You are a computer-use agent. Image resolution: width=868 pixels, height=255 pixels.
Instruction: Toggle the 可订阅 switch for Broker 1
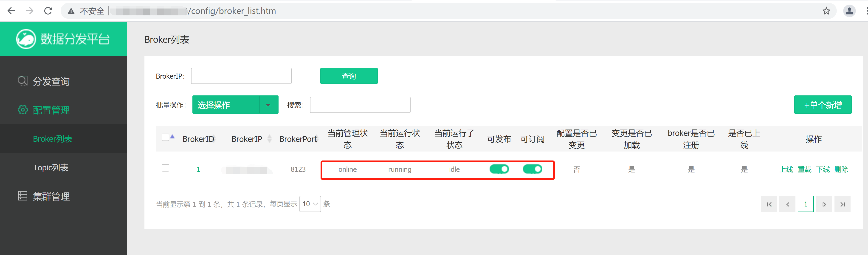coord(532,169)
